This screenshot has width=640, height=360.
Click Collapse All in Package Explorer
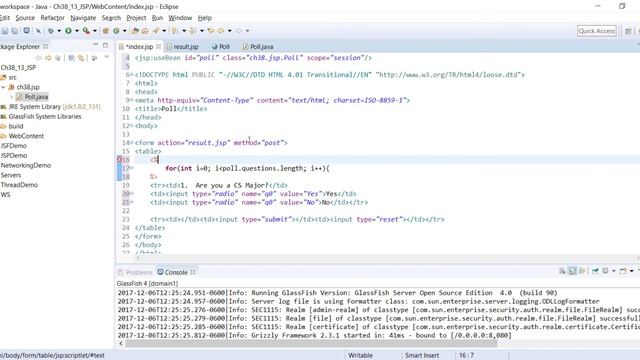click(71, 58)
